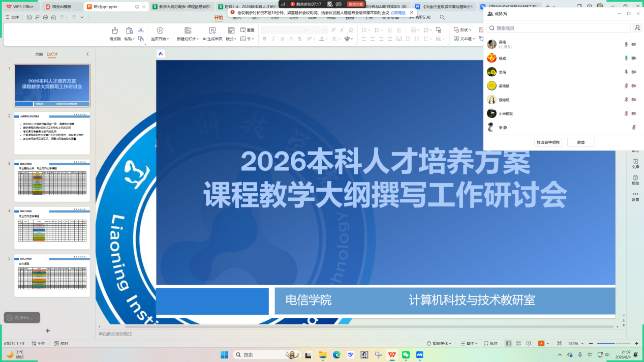
Task: Click the 结束共享 end sharing button
Action: [x=356, y=4]
